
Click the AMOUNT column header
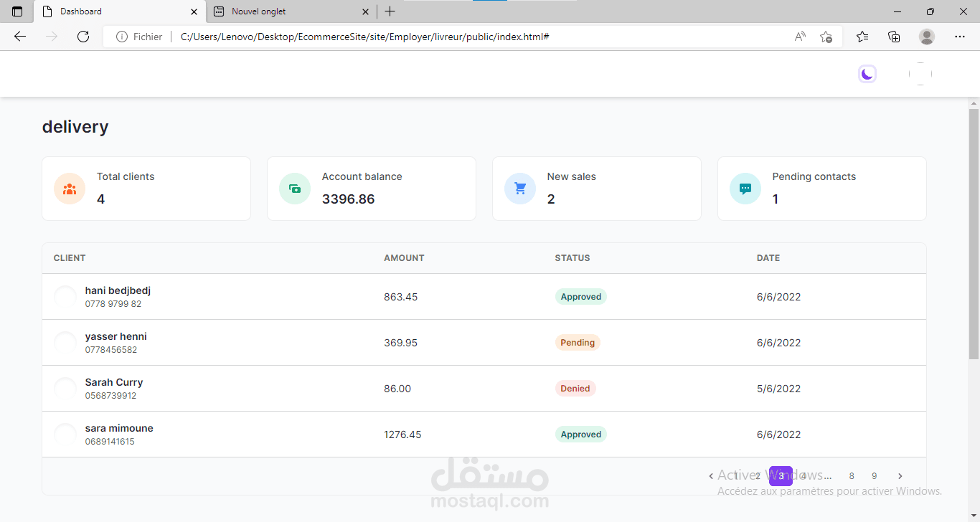[404, 258]
